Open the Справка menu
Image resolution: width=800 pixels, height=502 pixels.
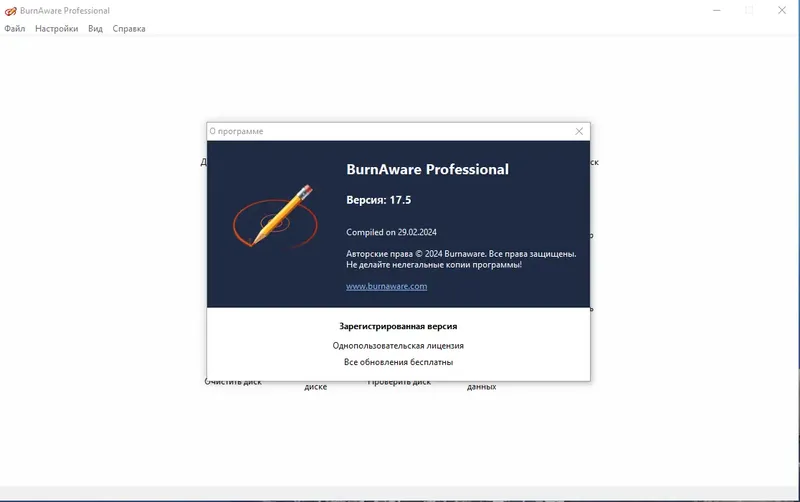coord(129,29)
